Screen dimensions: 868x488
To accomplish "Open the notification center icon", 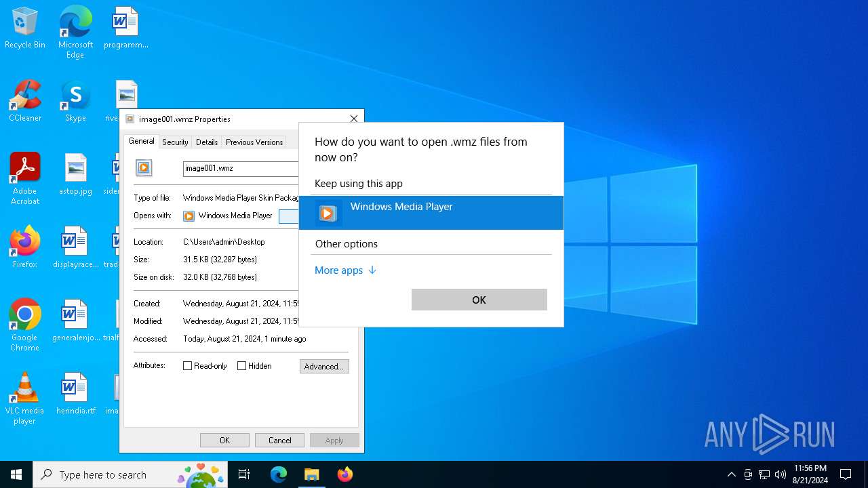I will [846, 474].
